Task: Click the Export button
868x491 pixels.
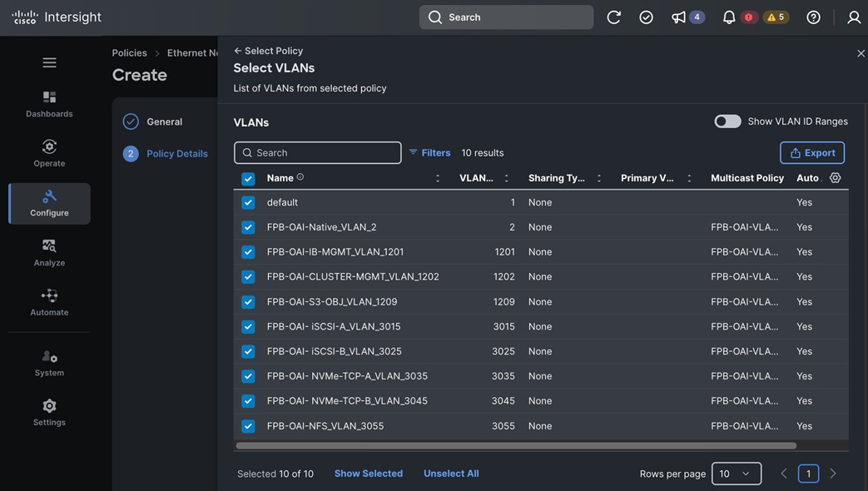Action: coord(812,153)
